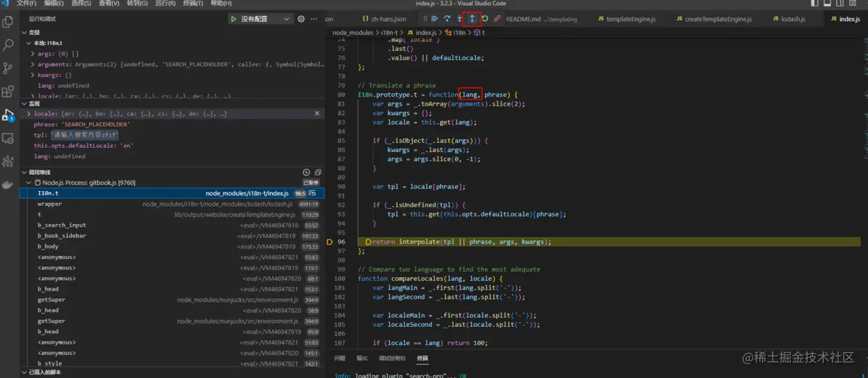This screenshot has width=868, height=378.
Task: Click the Step Out debug button
Action: [x=472, y=19]
